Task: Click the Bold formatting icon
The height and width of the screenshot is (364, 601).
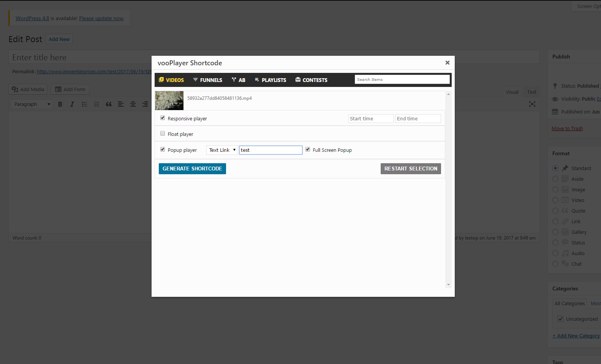Action: (60, 104)
